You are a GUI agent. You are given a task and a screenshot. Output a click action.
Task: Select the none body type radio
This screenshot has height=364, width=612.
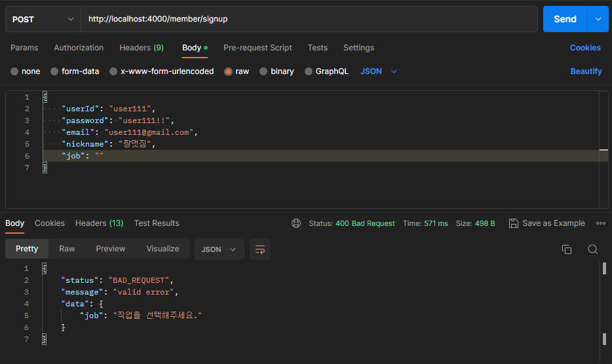click(x=14, y=71)
